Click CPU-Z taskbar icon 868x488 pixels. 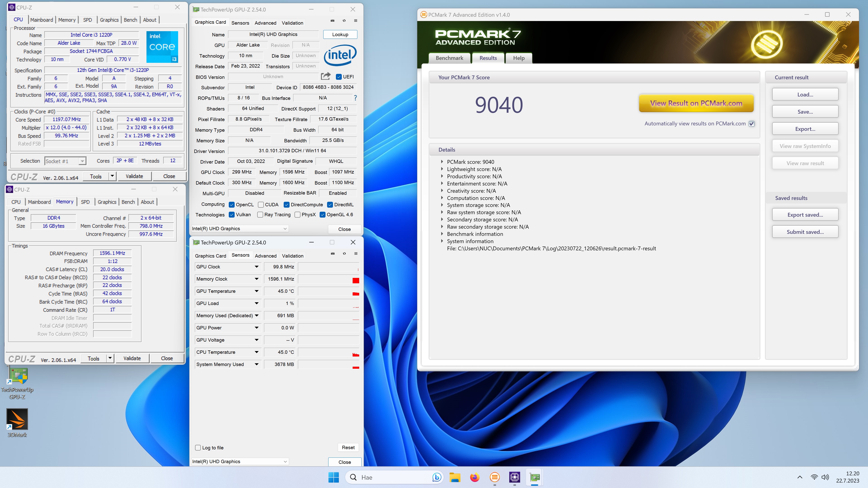(x=514, y=477)
